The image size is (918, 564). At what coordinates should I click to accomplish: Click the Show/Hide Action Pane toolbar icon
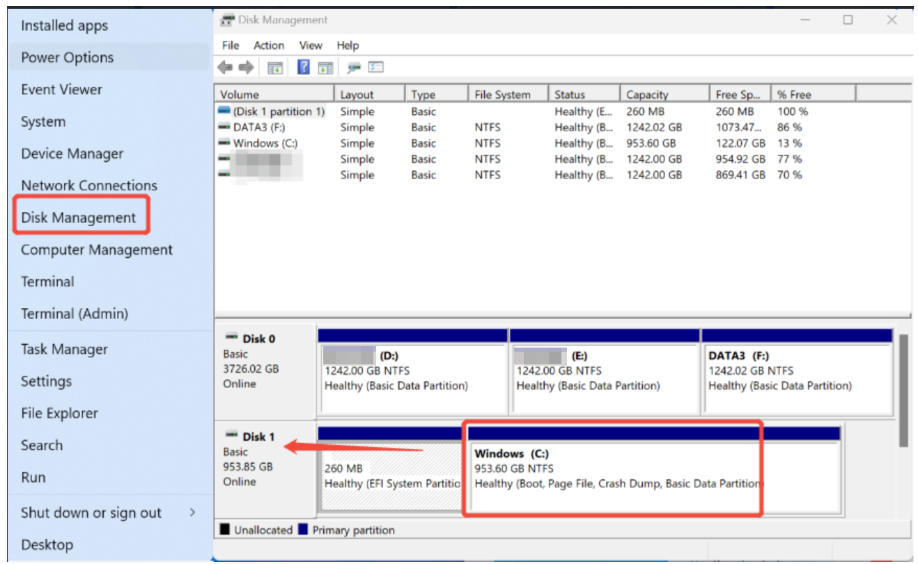pos(325,67)
